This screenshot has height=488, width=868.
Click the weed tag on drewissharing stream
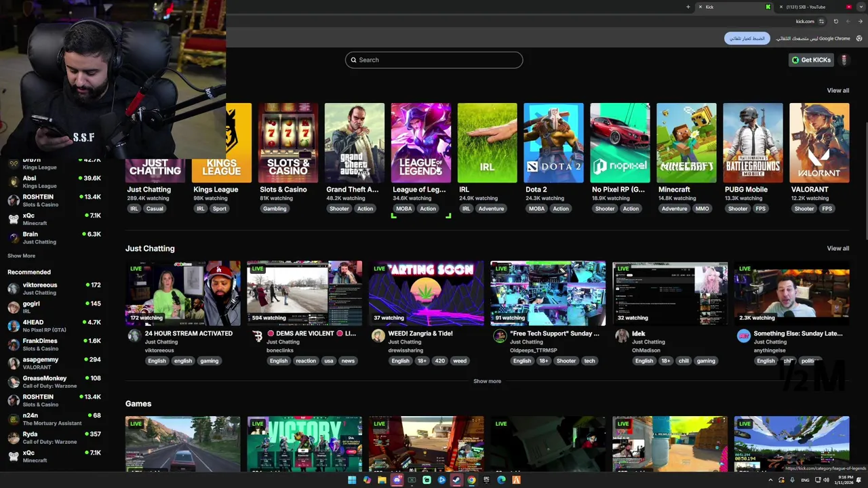tap(460, 361)
